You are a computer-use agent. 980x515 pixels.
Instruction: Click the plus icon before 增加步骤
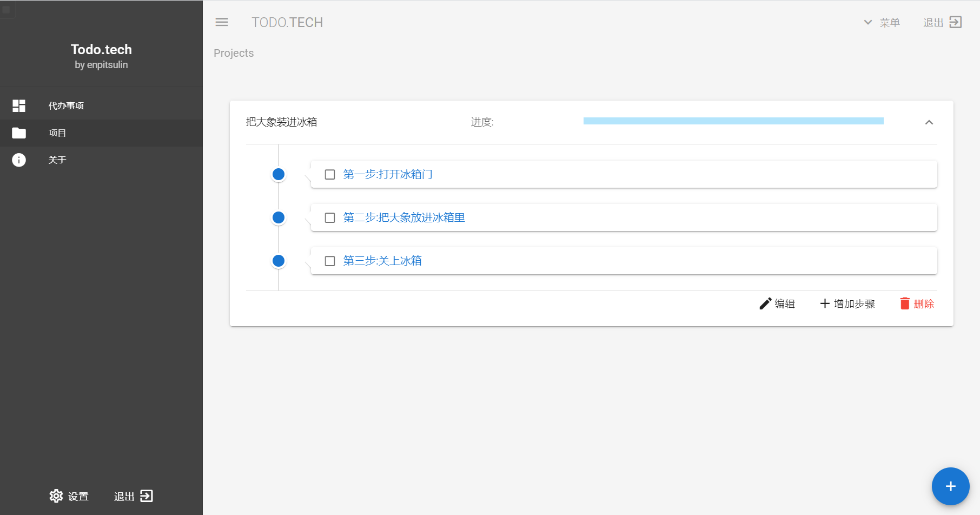point(825,303)
